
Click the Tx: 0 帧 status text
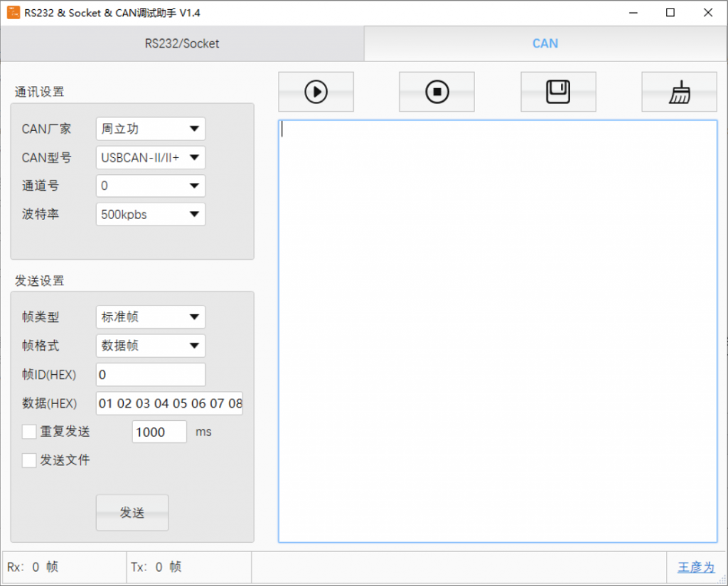coord(156,567)
